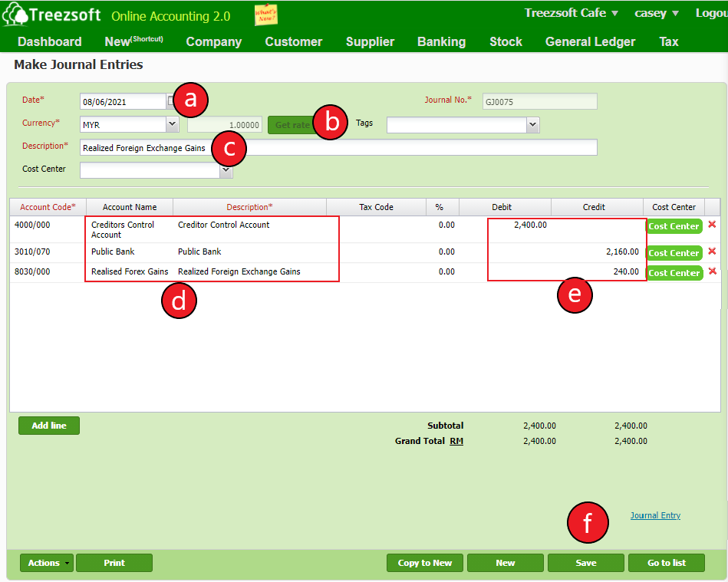Save the journal entry

click(586, 563)
